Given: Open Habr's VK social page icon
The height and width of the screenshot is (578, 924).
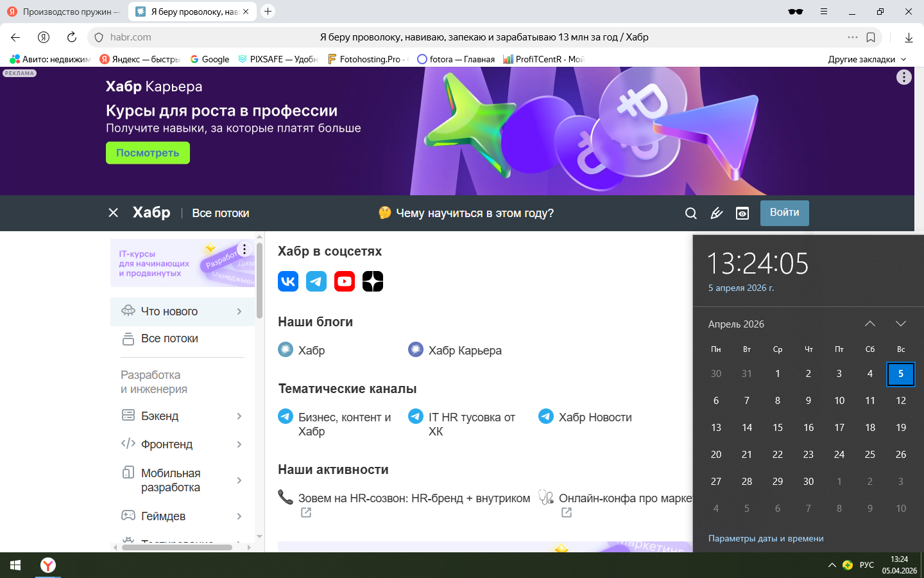Looking at the screenshot, I should pyautogui.click(x=288, y=281).
